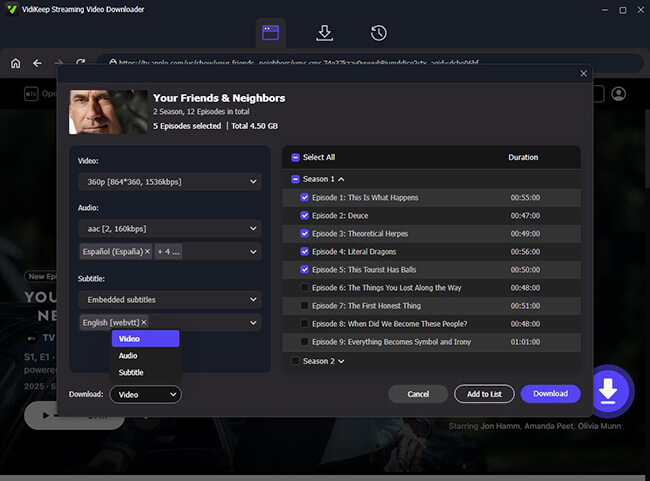
Task: Check Episode 6: The Things You Lost
Action: tap(304, 287)
